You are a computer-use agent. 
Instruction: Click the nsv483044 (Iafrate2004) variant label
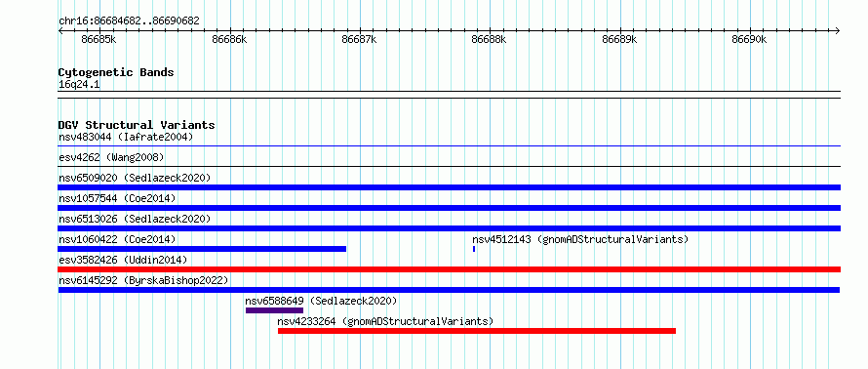tap(126, 137)
